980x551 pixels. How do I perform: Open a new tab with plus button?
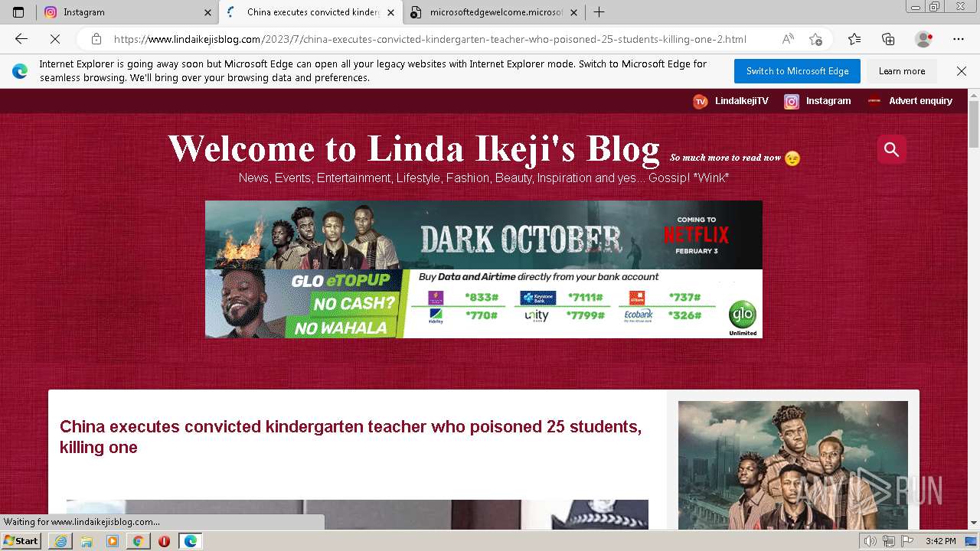pyautogui.click(x=599, y=12)
